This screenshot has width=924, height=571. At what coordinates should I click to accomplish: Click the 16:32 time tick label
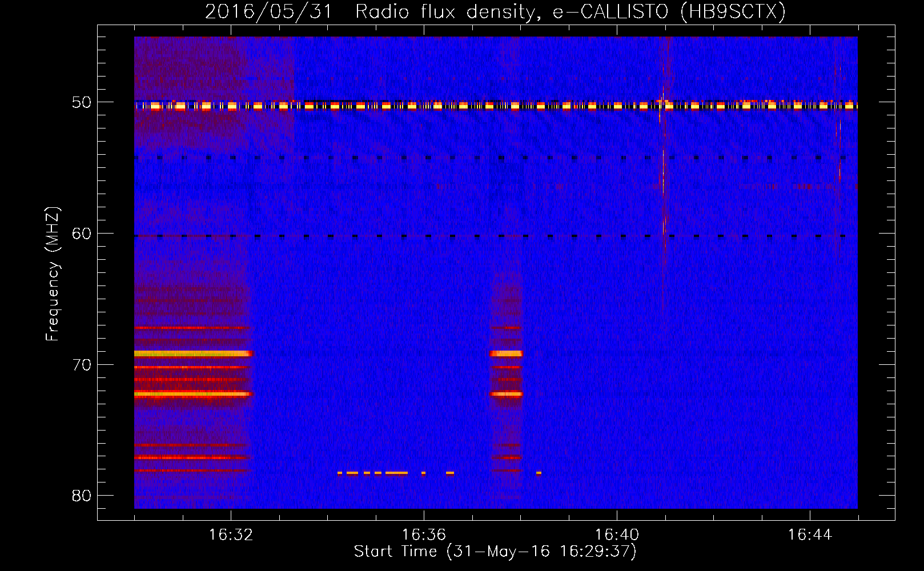231,535
